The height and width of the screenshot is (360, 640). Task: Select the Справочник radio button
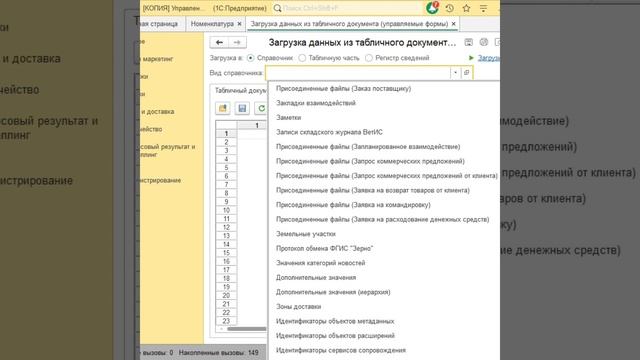coord(251,58)
